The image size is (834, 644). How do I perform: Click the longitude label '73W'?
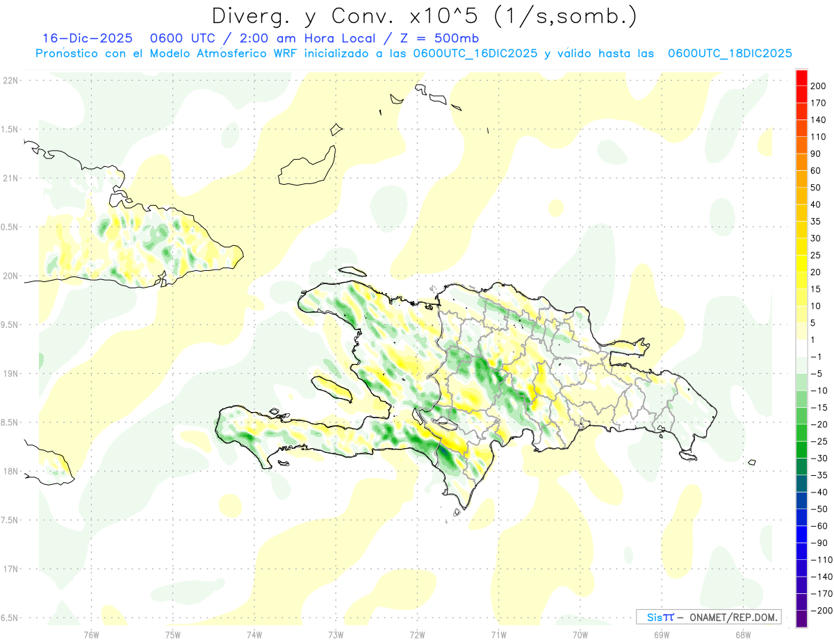(336, 635)
